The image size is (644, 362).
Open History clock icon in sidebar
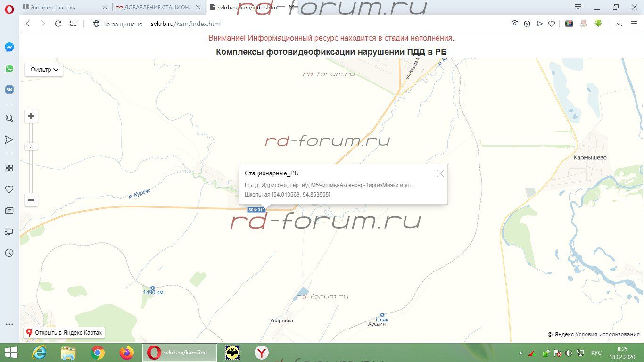pos(9,253)
